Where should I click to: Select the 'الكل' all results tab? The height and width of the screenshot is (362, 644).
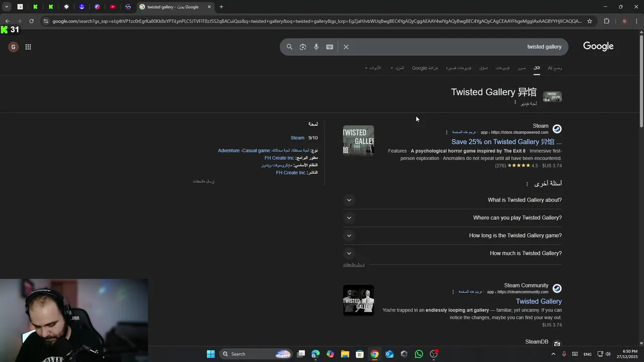click(537, 68)
